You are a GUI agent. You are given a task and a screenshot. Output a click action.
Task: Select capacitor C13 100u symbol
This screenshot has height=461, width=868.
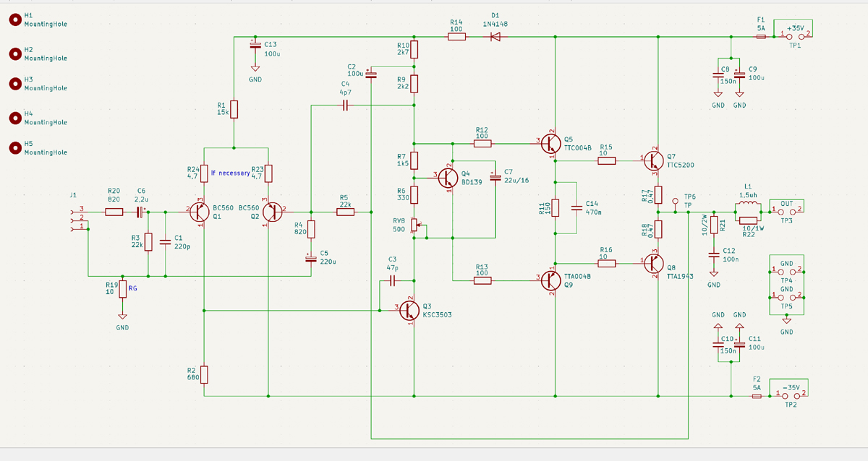[254, 46]
